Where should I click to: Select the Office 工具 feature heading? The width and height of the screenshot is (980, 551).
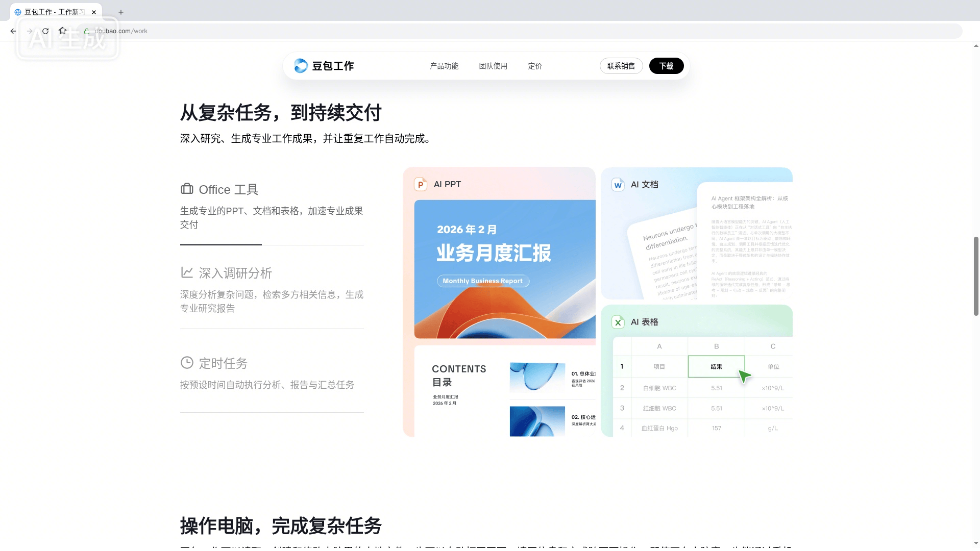228,189
